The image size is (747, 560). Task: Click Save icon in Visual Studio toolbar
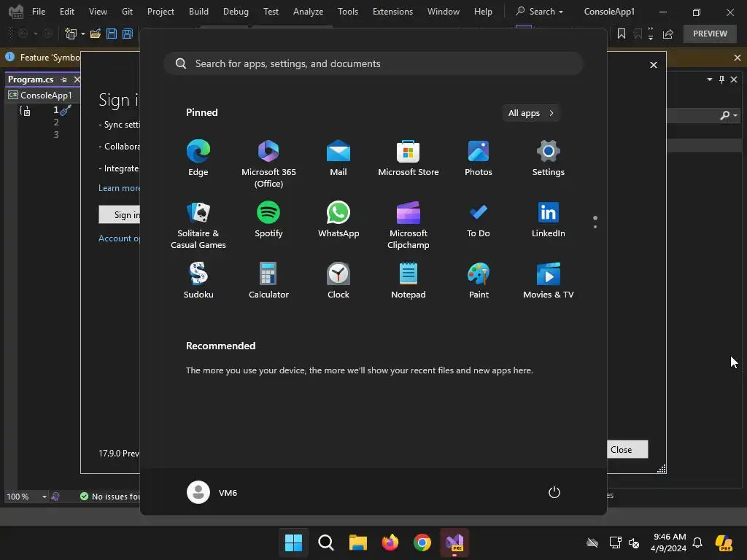click(x=112, y=34)
